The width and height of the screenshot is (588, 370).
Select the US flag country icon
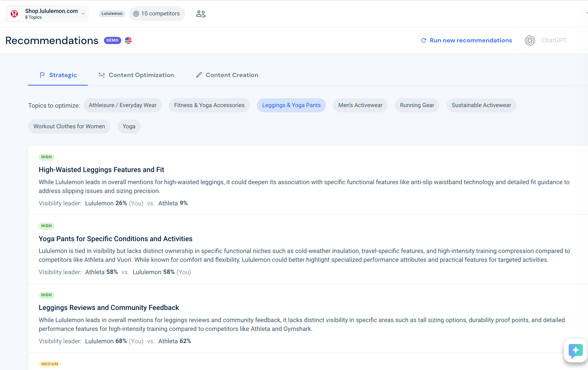pyautogui.click(x=128, y=40)
